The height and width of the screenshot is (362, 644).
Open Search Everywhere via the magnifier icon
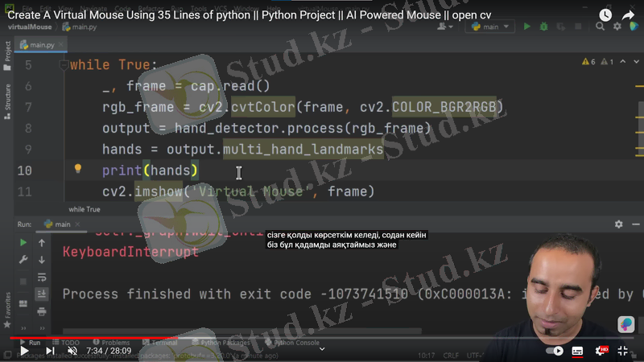[600, 27]
